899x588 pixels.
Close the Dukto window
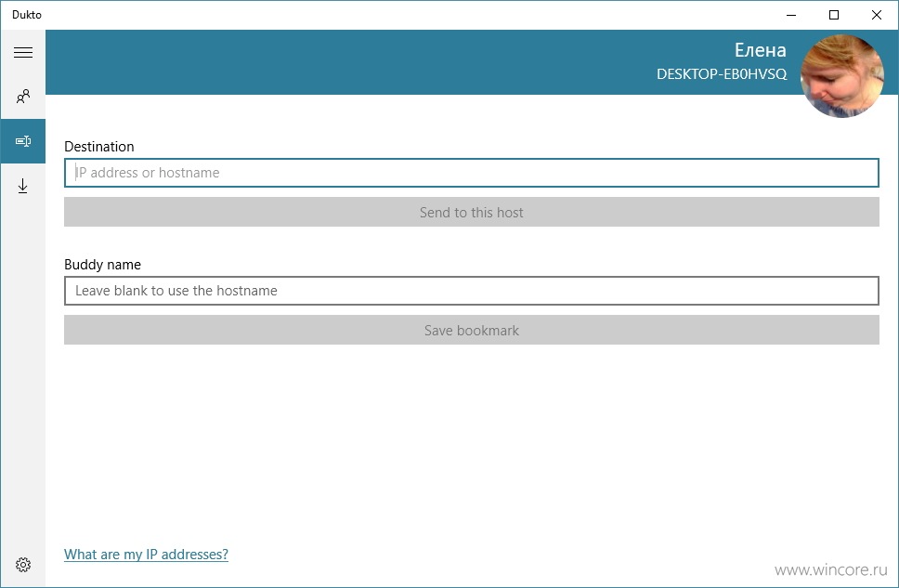point(876,15)
